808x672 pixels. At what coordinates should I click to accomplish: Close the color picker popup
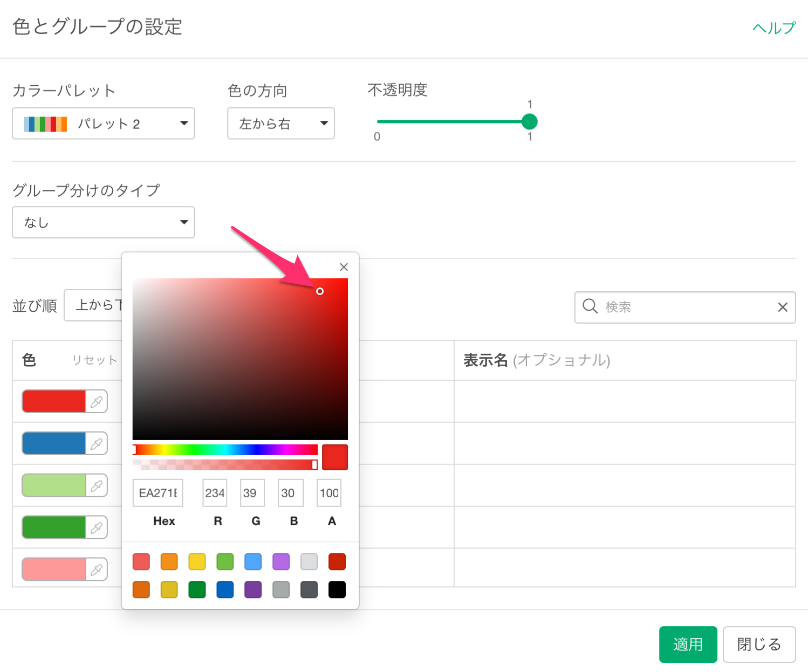click(x=344, y=267)
